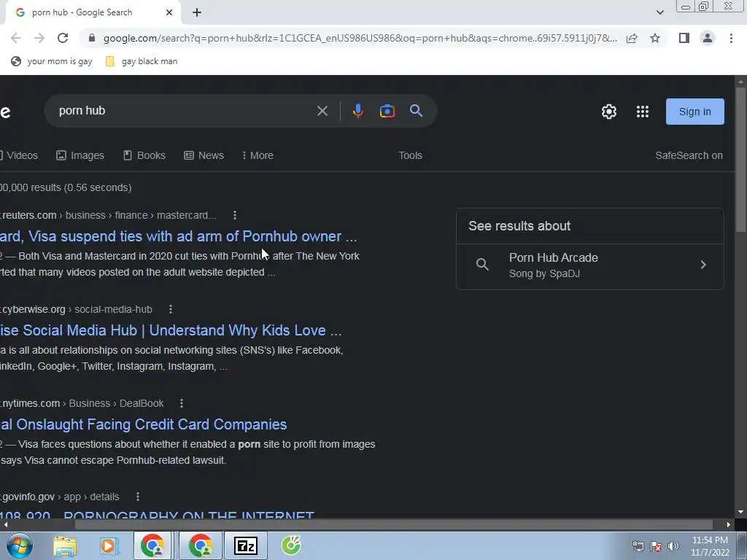
Task: Open options for the reuters.com result
Action: [235, 215]
